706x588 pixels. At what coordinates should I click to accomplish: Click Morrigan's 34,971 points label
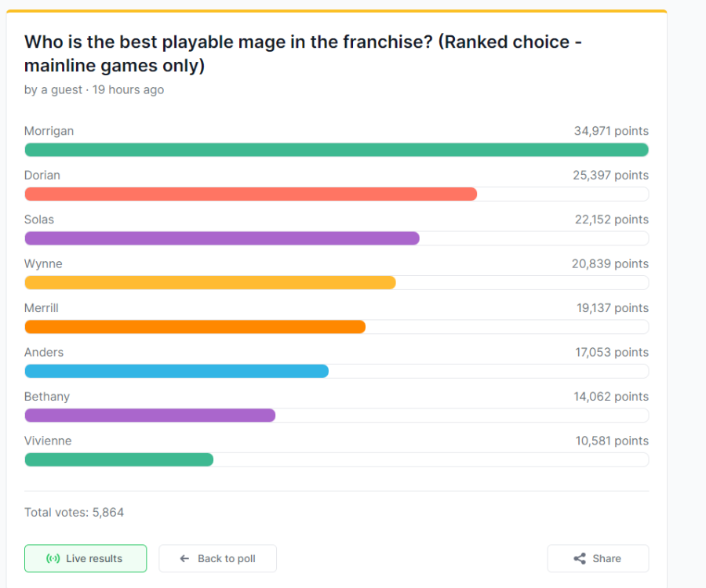click(611, 131)
